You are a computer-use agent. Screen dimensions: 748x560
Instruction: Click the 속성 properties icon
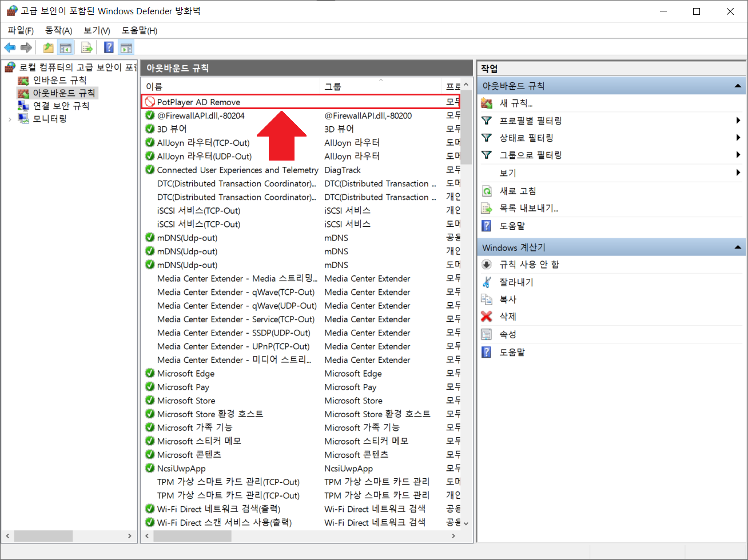coord(487,334)
